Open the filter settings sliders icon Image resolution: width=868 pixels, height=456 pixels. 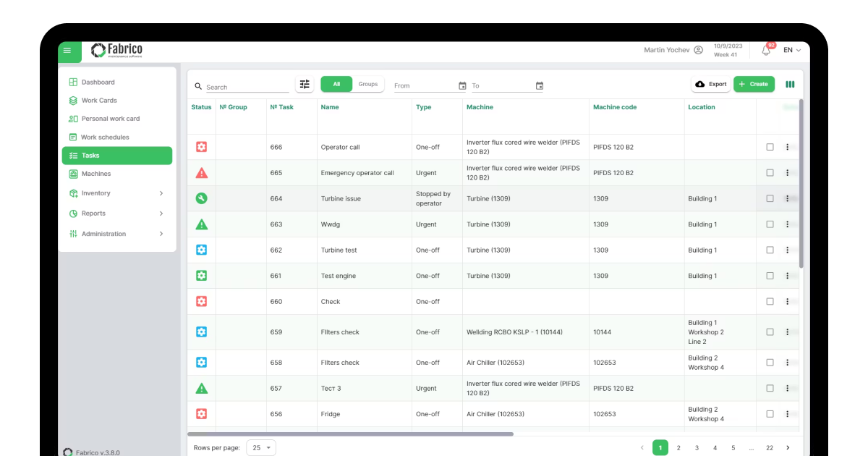[305, 85]
